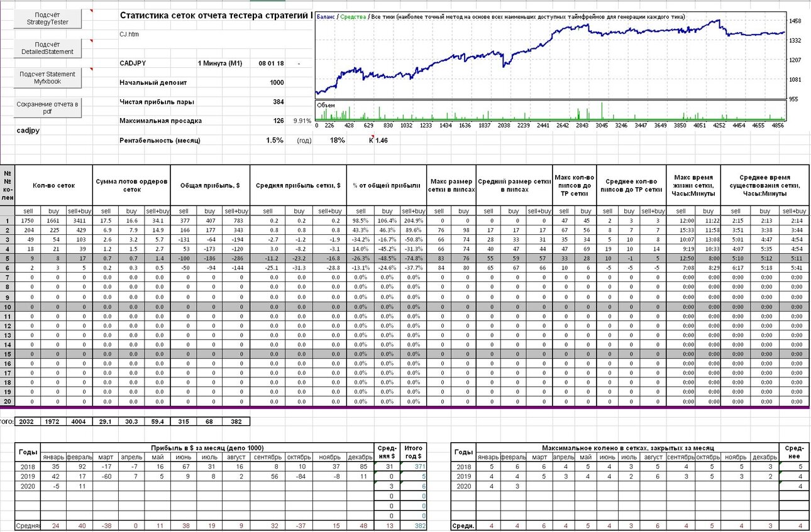The width and height of the screenshot is (811, 532).
Task: Click the initial deposit value 1000
Action: click(277, 82)
